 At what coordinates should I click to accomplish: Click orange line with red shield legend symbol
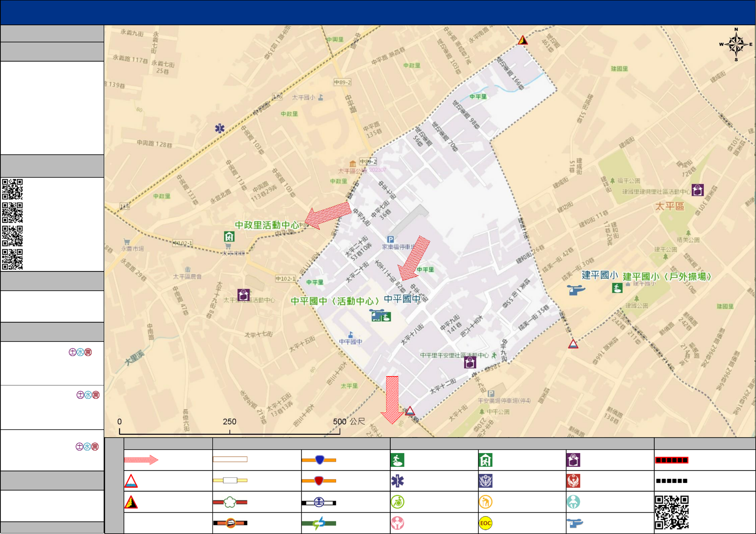point(319,481)
